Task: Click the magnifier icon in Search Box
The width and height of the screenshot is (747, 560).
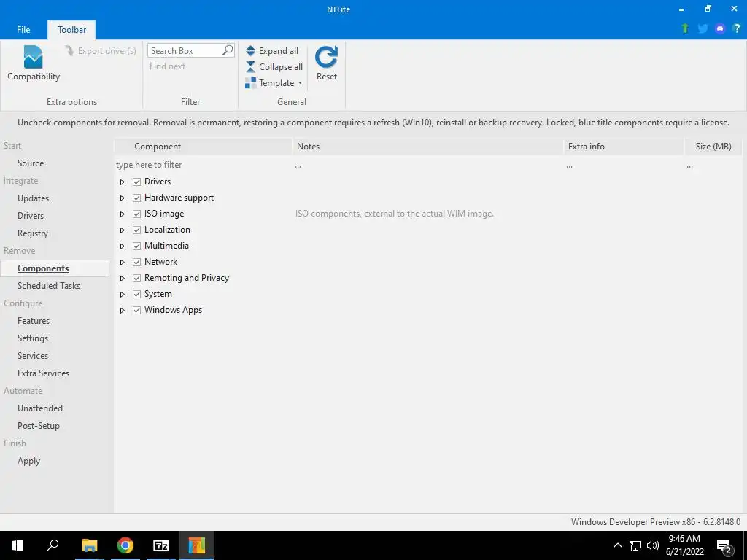Action: 228,50
